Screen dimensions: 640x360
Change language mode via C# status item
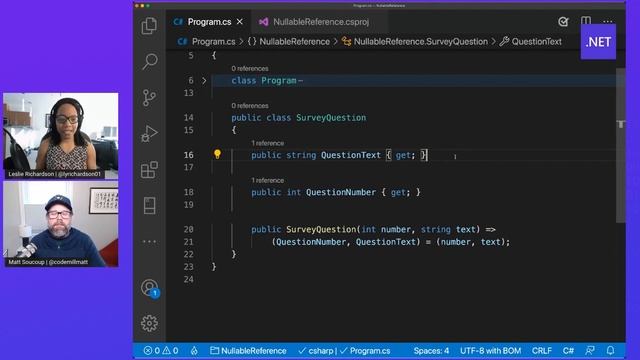pyautogui.click(x=568, y=351)
